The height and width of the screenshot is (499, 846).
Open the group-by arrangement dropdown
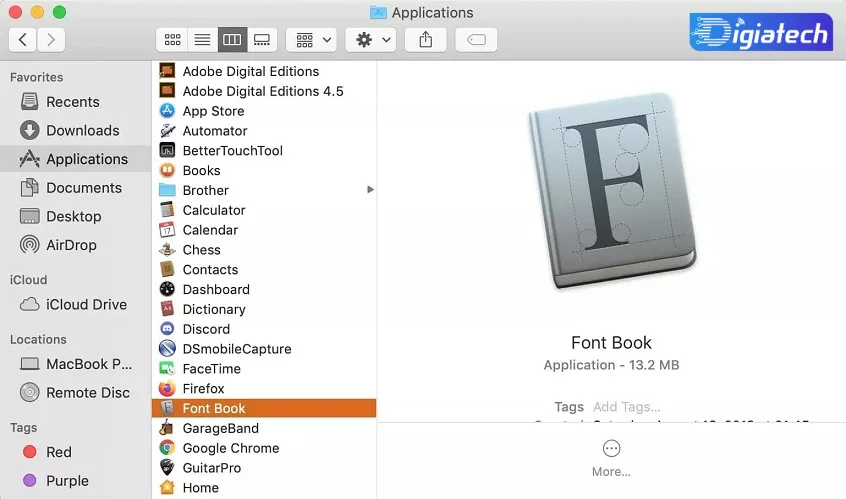pos(311,39)
